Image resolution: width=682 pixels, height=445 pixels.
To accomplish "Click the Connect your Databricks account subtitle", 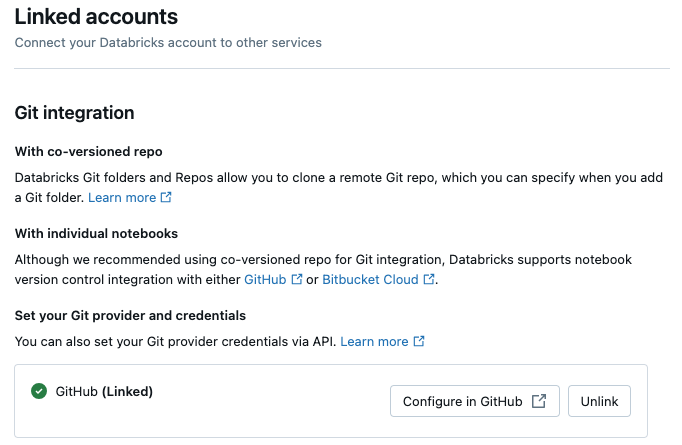I will [x=168, y=43].
